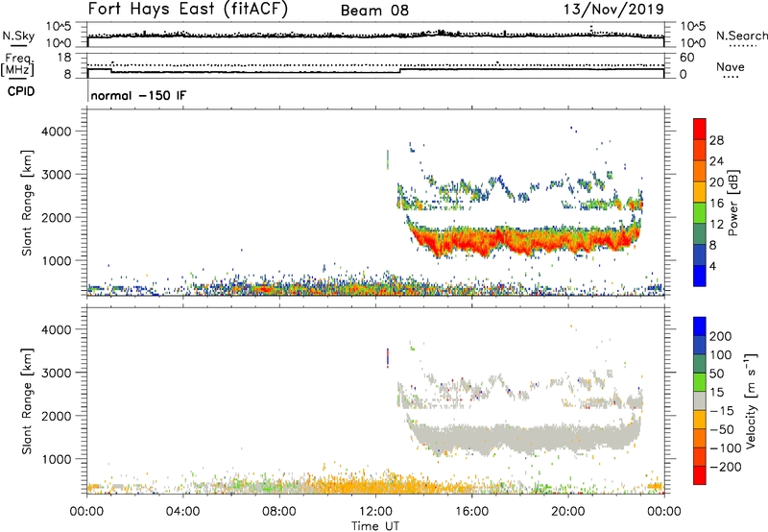Image resolution: width=768 pixels, height=532 pixels.
Task: Click the 'Freq. [MHz]' axis label
Action: pyautogui.click(x=18, y=65)
